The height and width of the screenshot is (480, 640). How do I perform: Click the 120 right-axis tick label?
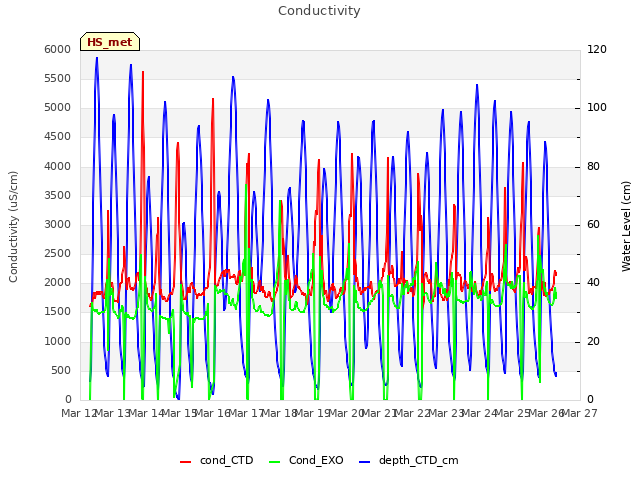click(x=597, y=49)
